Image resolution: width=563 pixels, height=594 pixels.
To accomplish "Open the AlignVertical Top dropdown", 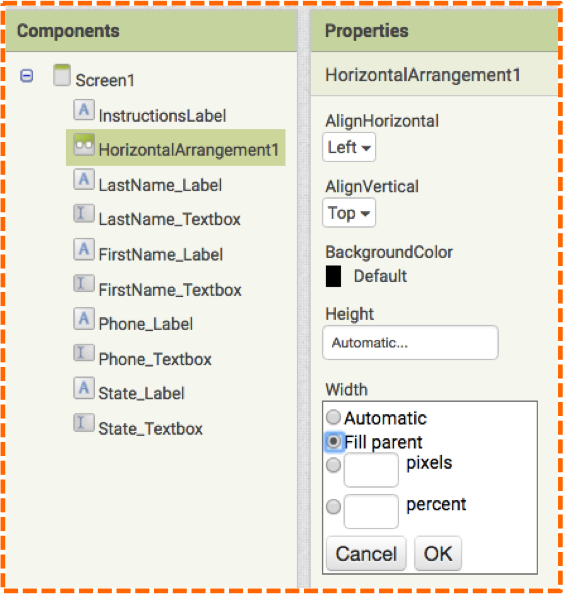I will tap(349, 213).
